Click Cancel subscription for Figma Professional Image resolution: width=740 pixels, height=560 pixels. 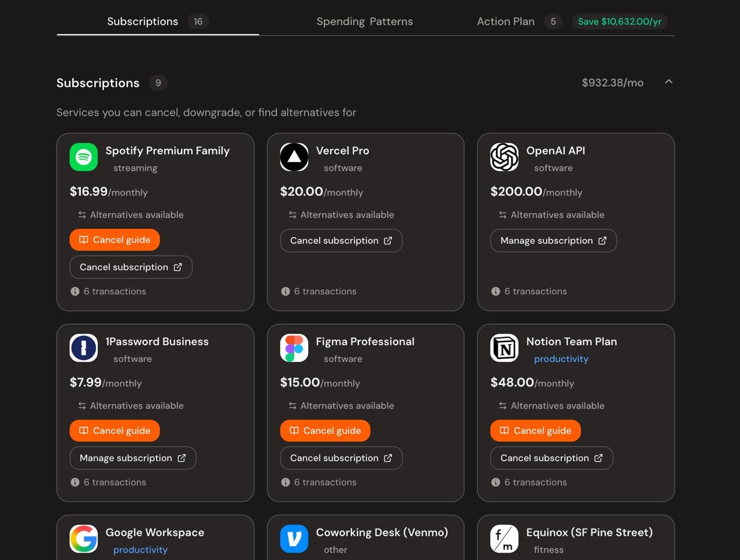point(341,458)
